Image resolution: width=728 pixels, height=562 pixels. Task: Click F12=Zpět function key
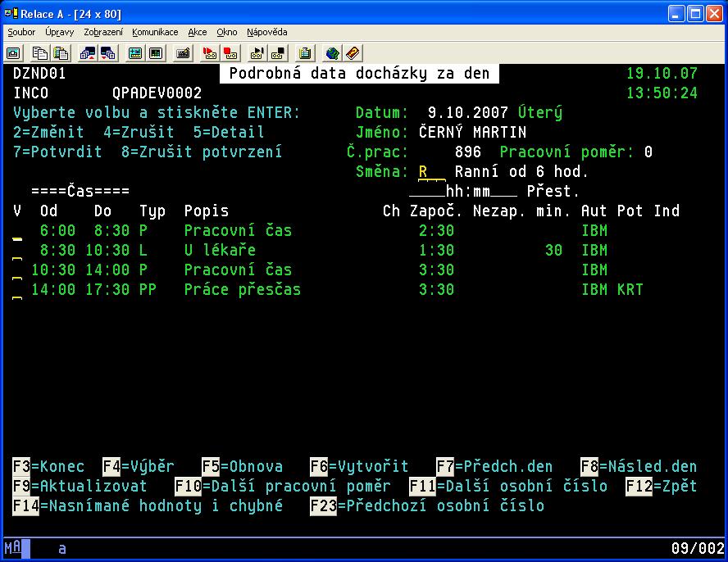pyautogui.click(x=660, y=487)
